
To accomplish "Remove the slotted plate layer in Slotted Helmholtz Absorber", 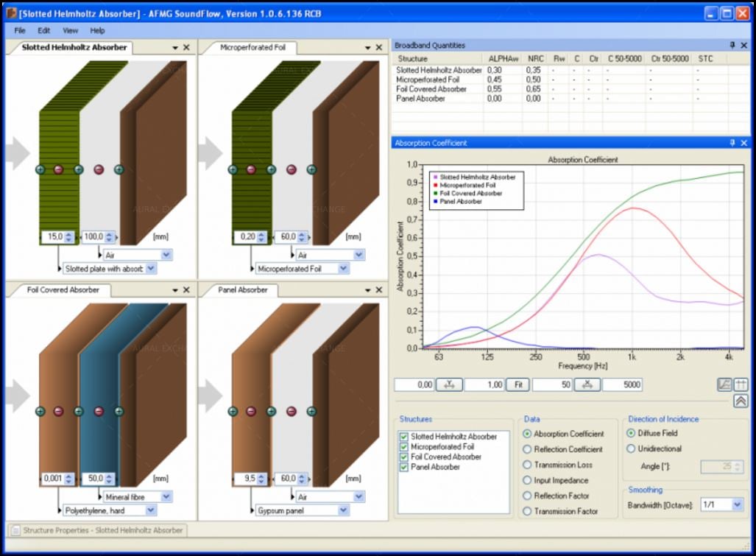I will click(59, 169).
